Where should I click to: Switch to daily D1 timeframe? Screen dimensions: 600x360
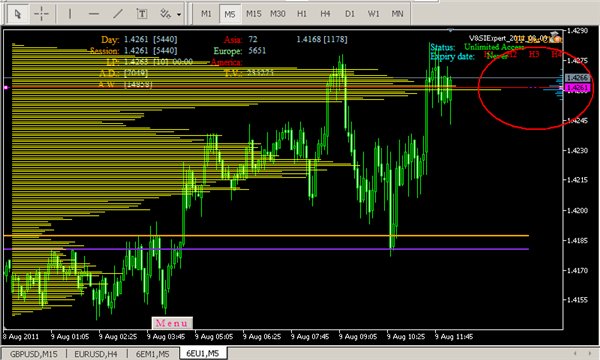[x=349, y=14]
